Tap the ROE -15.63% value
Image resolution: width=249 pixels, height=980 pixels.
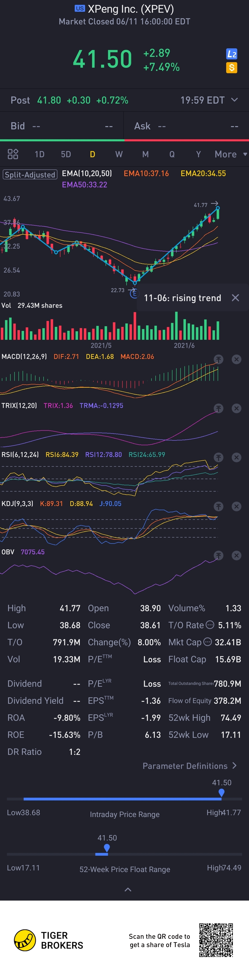click(x=65, y=735)
